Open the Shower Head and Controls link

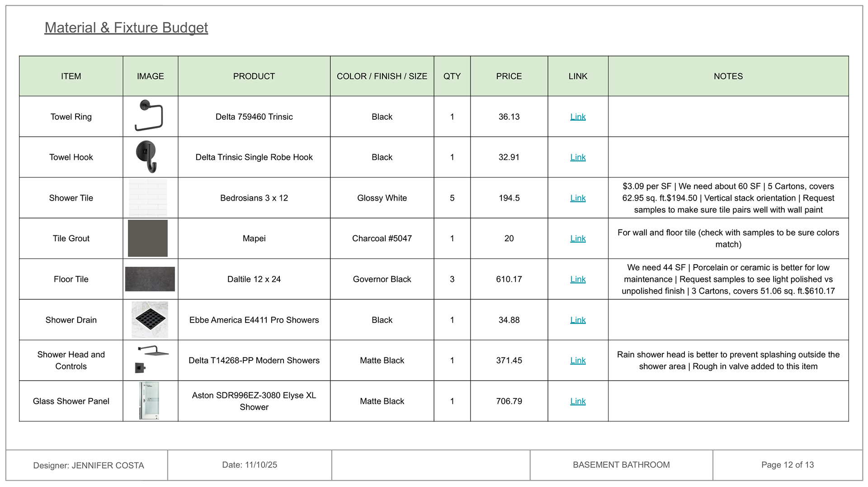(578, 361)
